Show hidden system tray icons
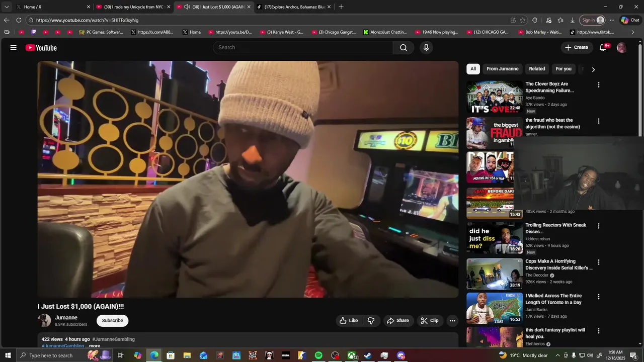The width and height of the screenshot is (644, 362). pos(557,355)
